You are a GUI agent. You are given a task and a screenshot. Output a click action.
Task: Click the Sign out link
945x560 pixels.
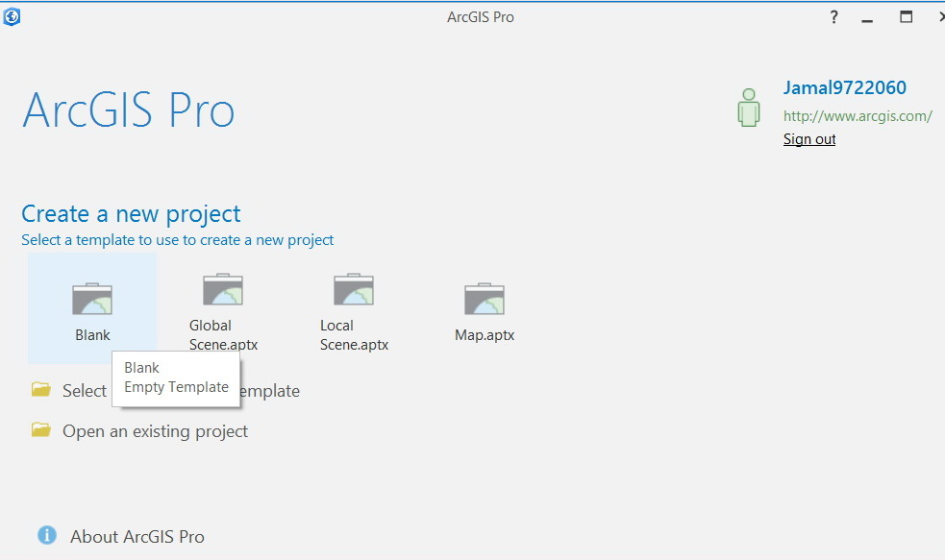[x=809, y=139]
